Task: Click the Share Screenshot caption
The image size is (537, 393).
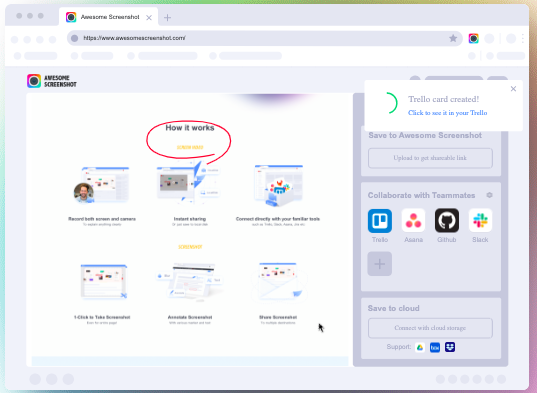Action: (278, 317)
